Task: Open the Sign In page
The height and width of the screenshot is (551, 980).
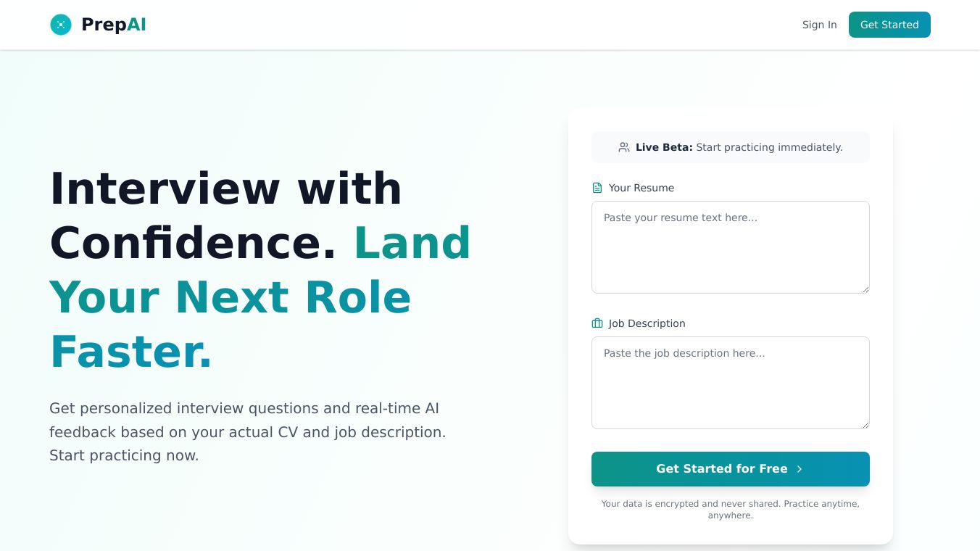Action: pyautogui.click(x=819, y=25)
